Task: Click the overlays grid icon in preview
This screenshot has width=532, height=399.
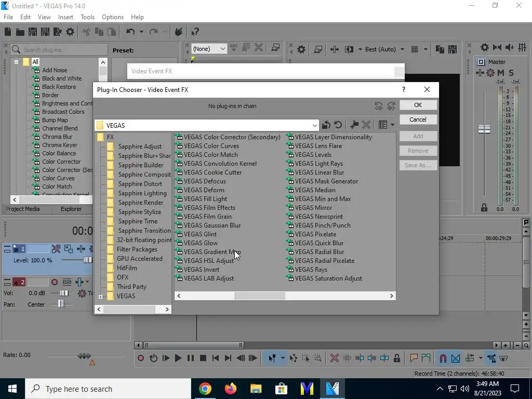Action: pyautogui.click(x=415, y=49)
